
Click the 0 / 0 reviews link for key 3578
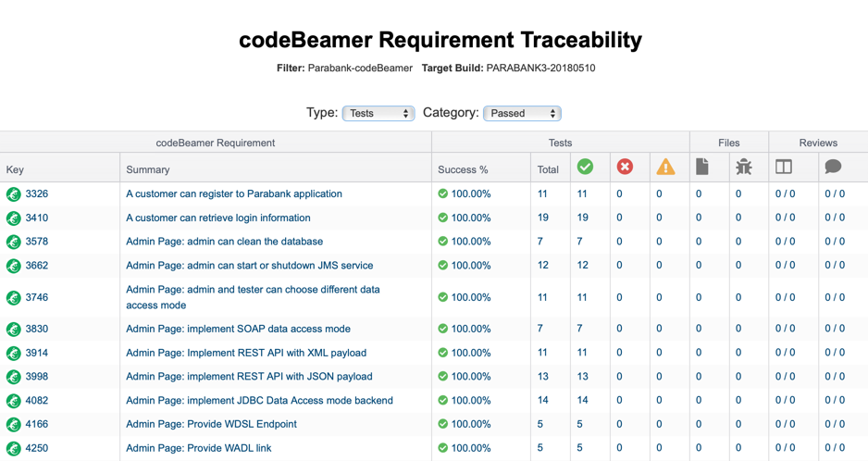[x=785, y=242]
